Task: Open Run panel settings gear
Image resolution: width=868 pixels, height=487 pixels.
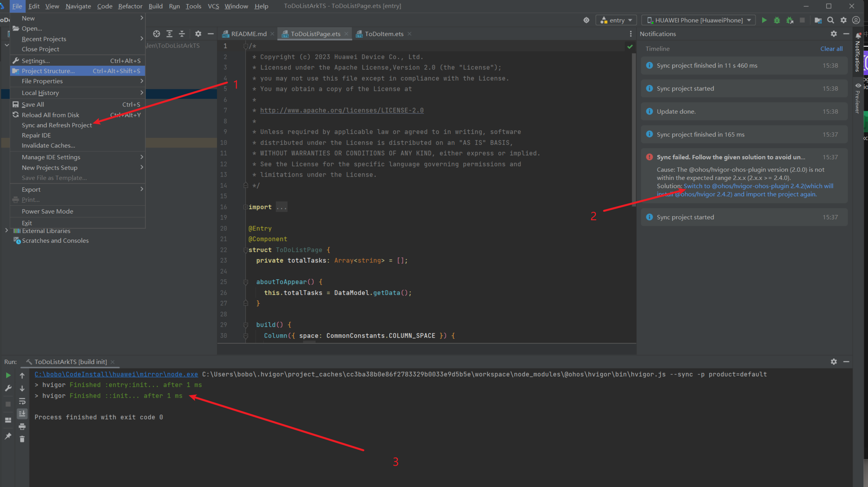Action: pyautogui.click(x=834, y=362)
